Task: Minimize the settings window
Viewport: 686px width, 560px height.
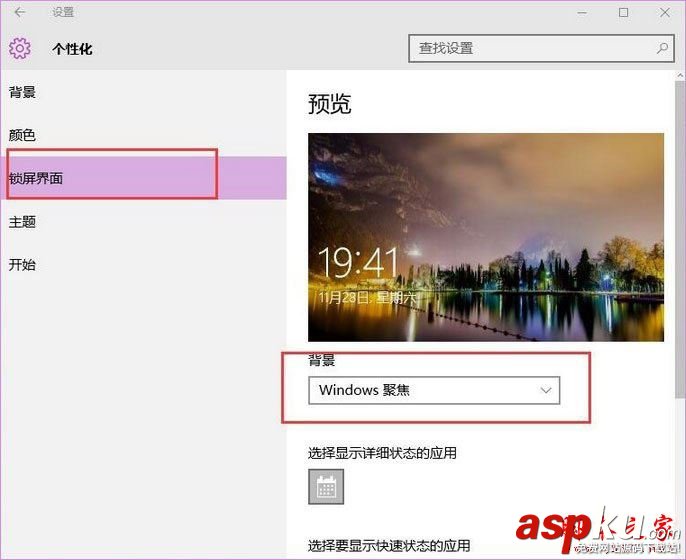Action: pos(582,13)
